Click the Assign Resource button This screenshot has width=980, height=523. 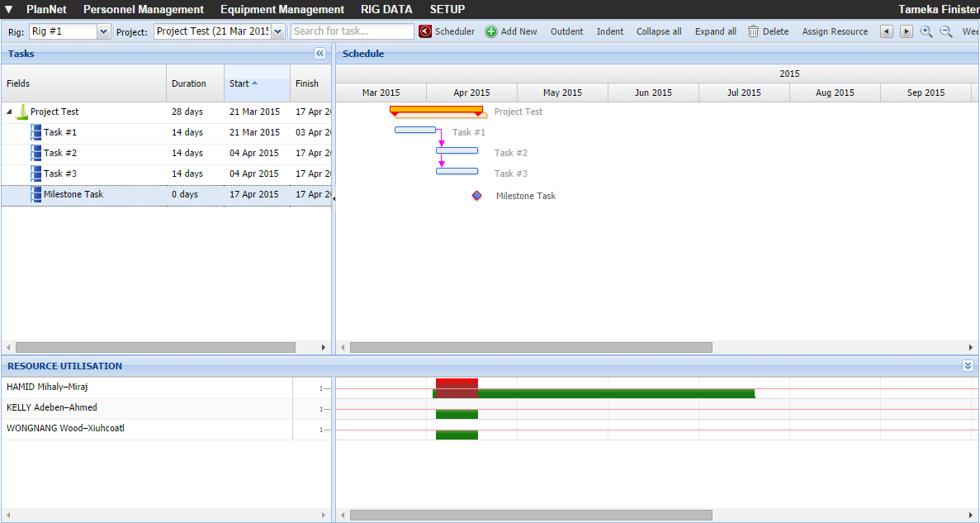point(835,31)
